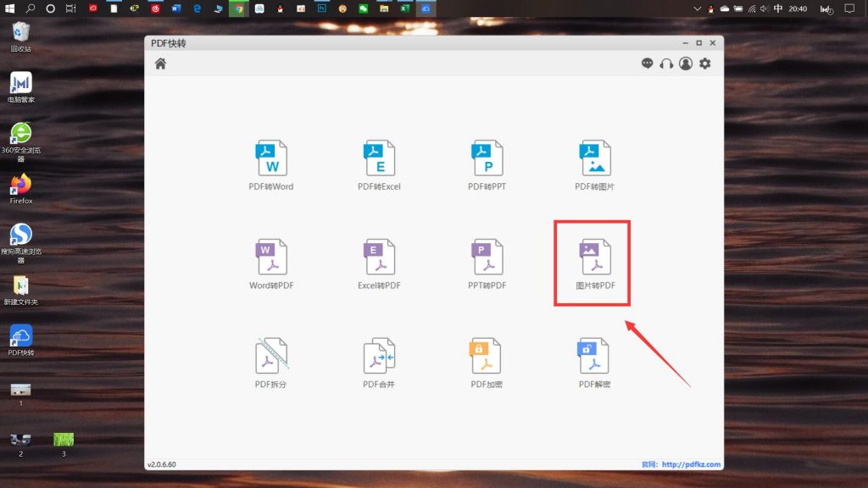Open the PDF转PPT converter
This screenshot has height=488, width=868.
pos(487,165)
